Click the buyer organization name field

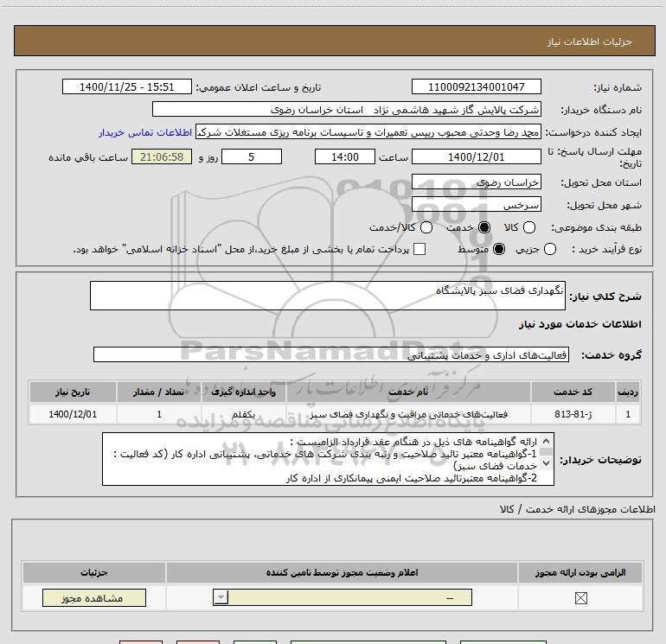click(x=347, y=109)
